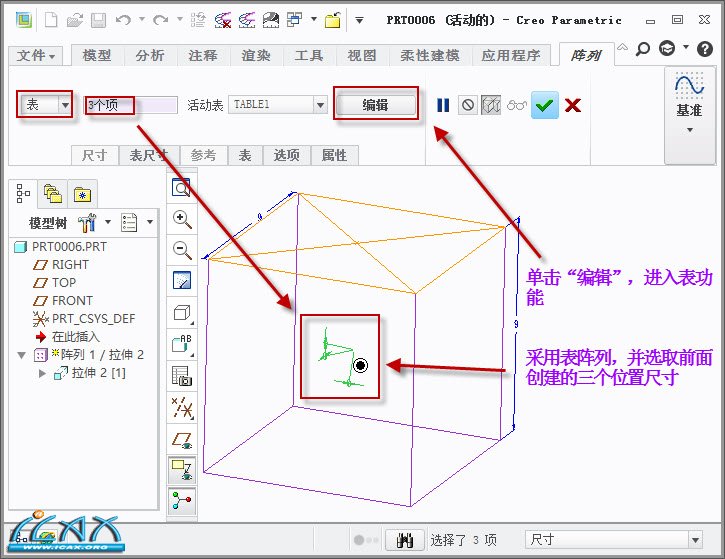This screenshot has width=725, height=559.
Task: Open the Model Tree tab icon
Action: 22,193
